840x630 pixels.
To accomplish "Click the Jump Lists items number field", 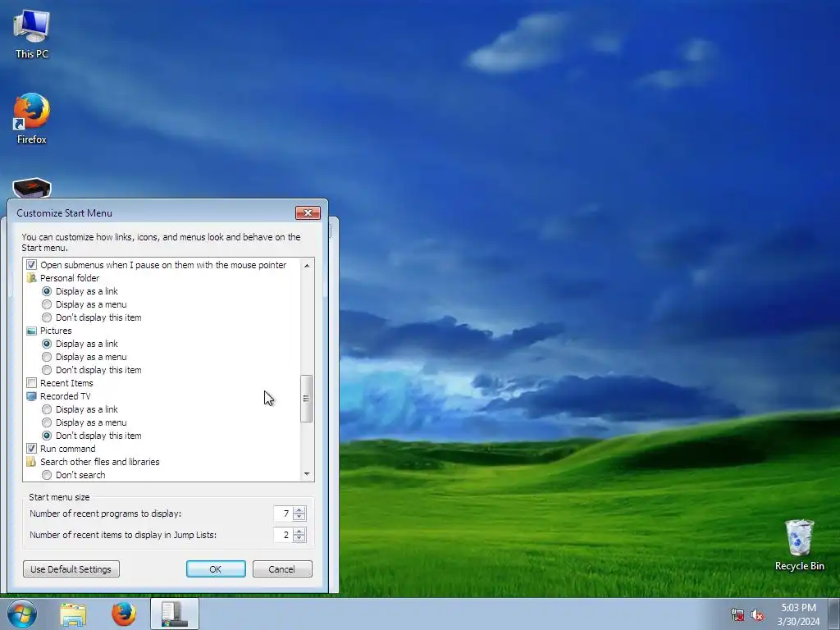I will pos(283,535).
